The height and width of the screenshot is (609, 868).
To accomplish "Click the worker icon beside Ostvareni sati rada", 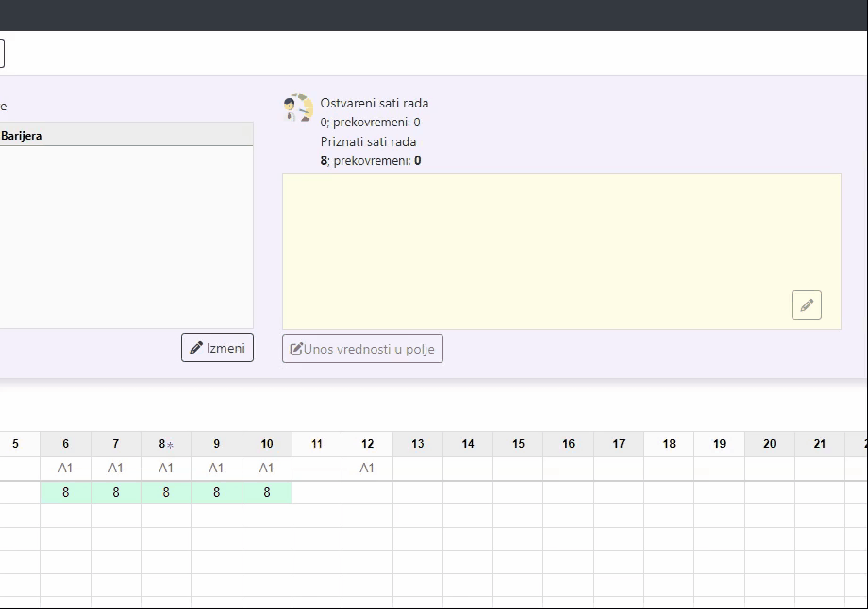I will pyautogui.click(x=298, y=108).
